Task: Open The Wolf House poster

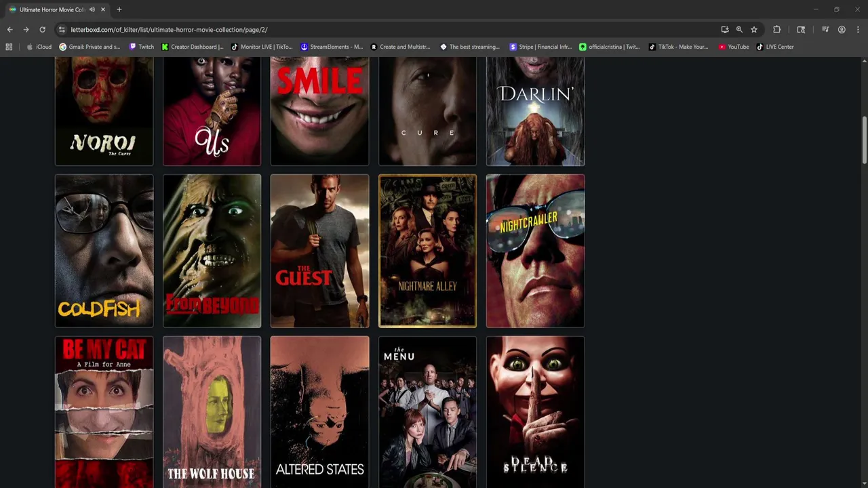Action: pyautogui.click(x=212, y=412)
